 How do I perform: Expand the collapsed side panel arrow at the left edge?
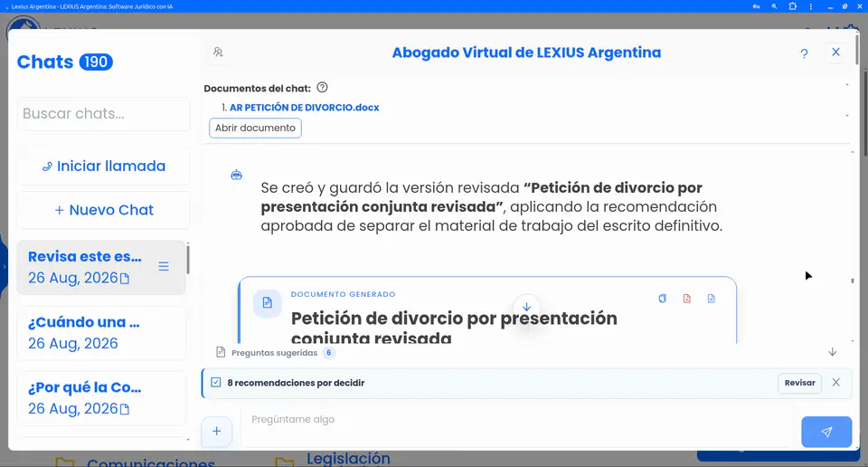coord(4,266)
